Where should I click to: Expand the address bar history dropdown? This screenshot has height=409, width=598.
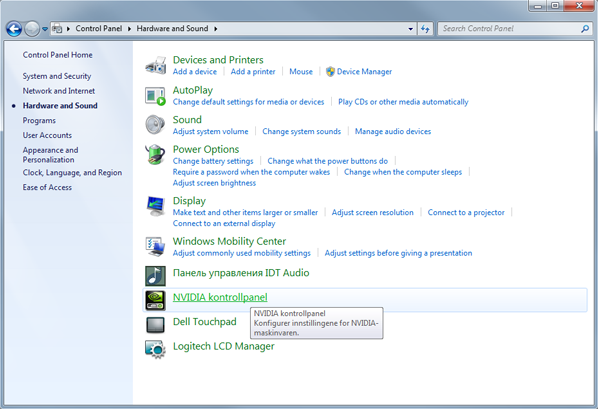coord(411,29)
